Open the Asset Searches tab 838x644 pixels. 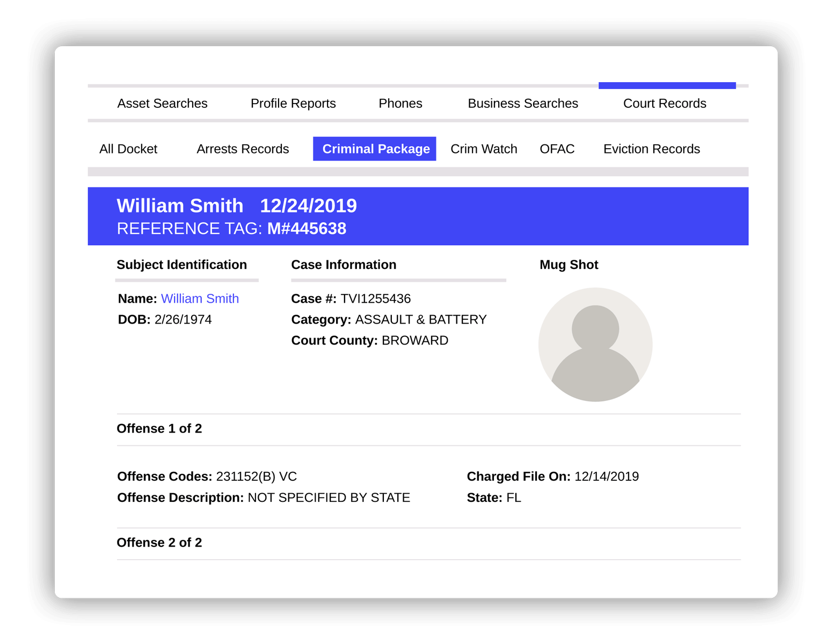[x=162, y=103]
